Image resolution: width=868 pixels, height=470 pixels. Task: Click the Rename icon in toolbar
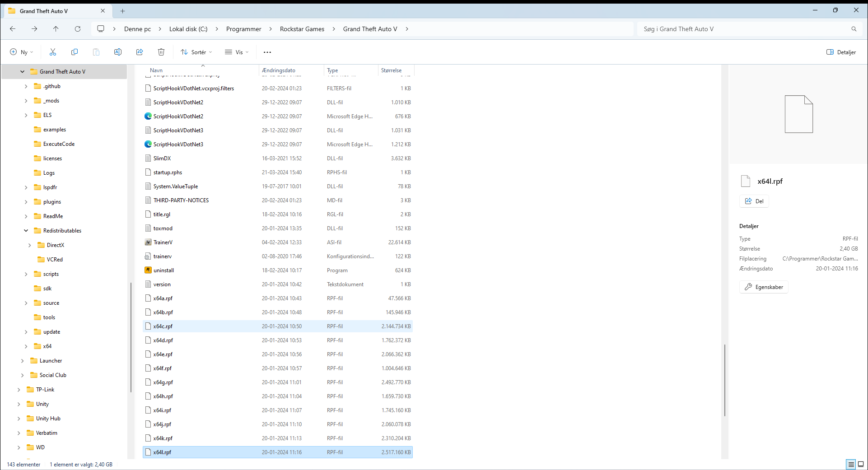[x=118, y=52]
